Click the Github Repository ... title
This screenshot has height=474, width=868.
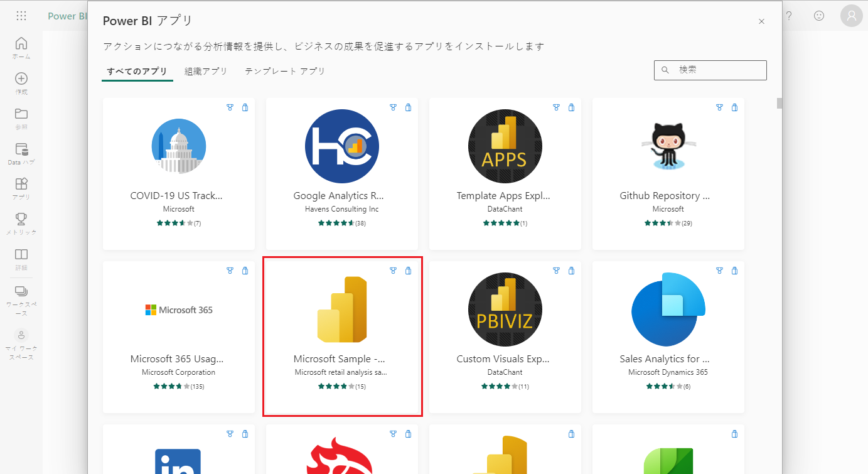pos(665,196)
